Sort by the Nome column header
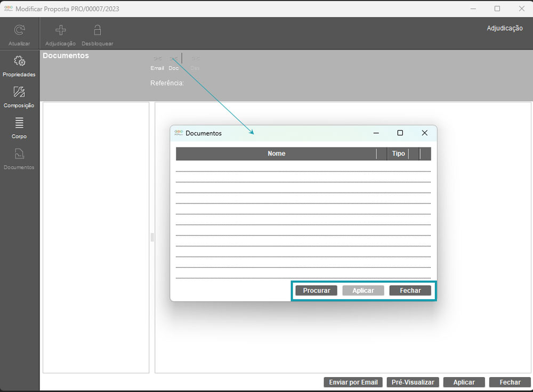Screen dimensions: 533x392 tap(276, 154)
